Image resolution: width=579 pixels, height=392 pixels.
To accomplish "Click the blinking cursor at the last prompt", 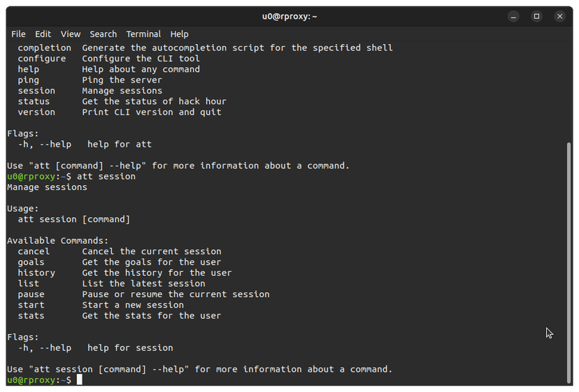I will (80, 379).
